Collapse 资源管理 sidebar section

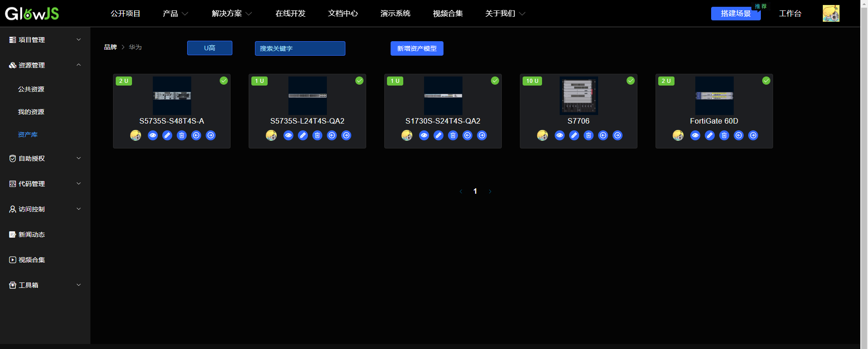pyautogui.click(x=45, y=65)
